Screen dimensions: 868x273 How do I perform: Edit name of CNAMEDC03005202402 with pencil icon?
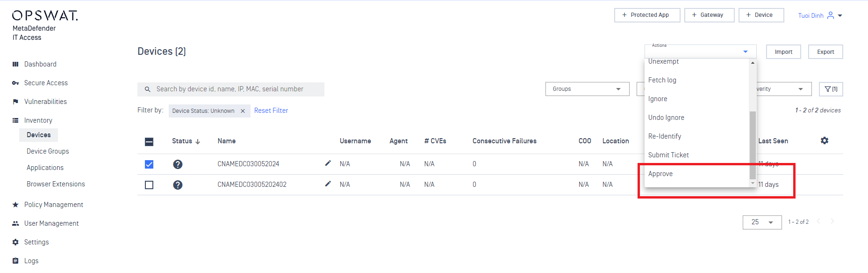point(328,184)
